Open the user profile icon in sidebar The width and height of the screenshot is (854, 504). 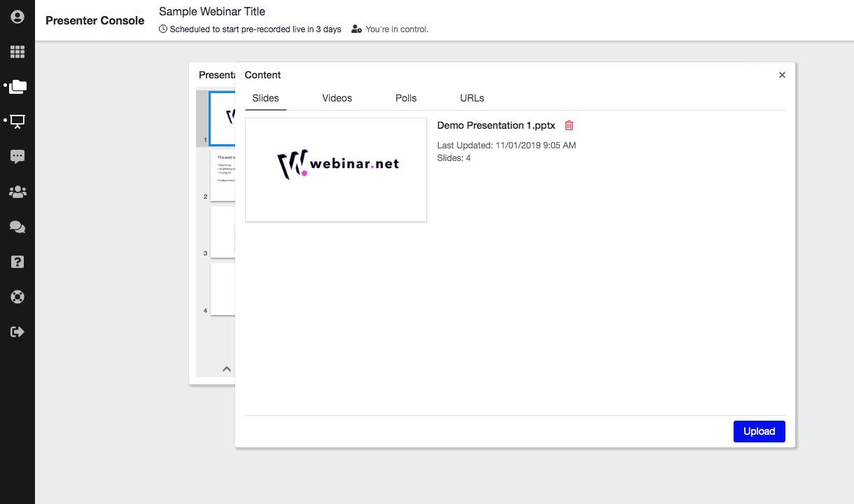[17, 17]
